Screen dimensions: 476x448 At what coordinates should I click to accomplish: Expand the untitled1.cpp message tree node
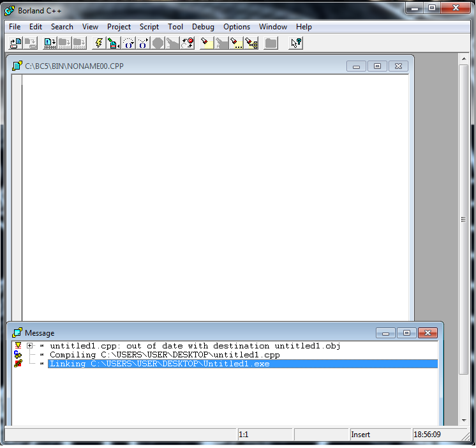point(29,345)
